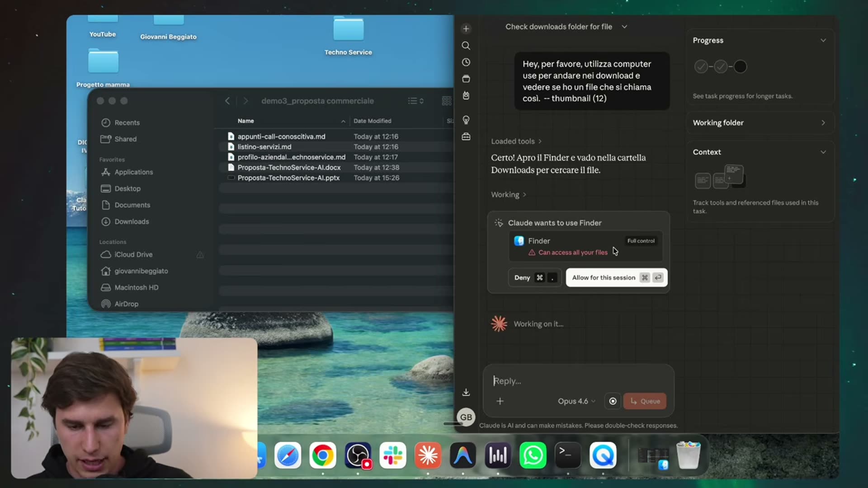Select AirDrop in Finder sidebar
Viewport: 868px width, 488px height.
tap(126, 304)
